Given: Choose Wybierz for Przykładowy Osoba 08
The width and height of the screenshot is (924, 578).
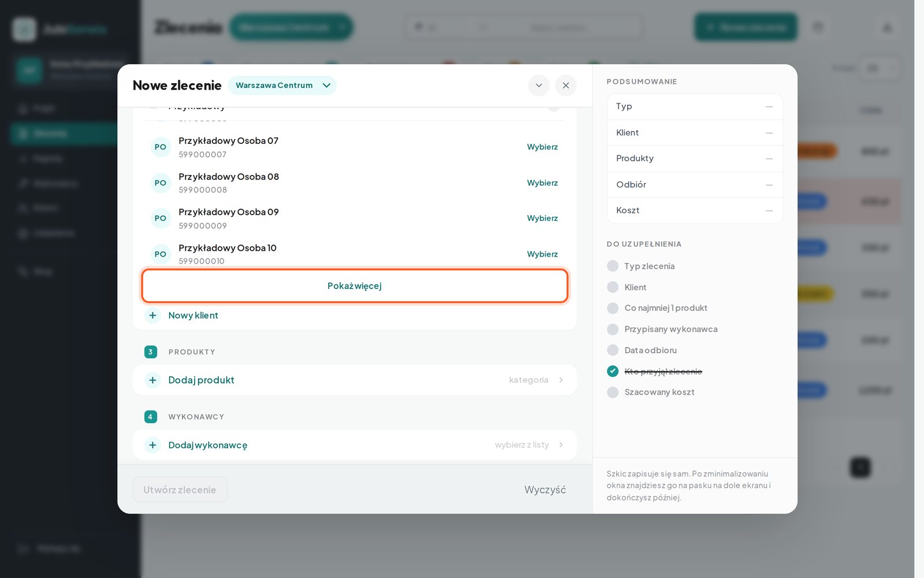Looking at the screenshot, I should (x=542, y=183).
